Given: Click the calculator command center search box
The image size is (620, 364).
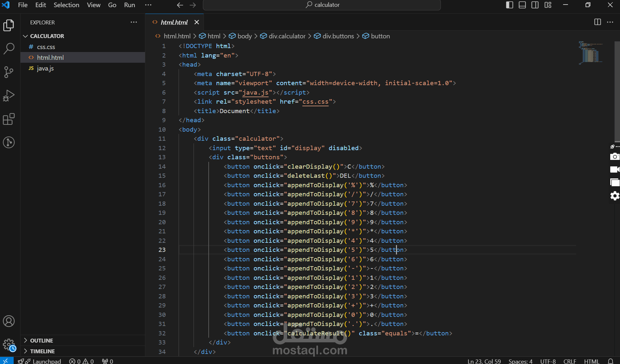Looking at the screenshot, I should pos(322,5).
